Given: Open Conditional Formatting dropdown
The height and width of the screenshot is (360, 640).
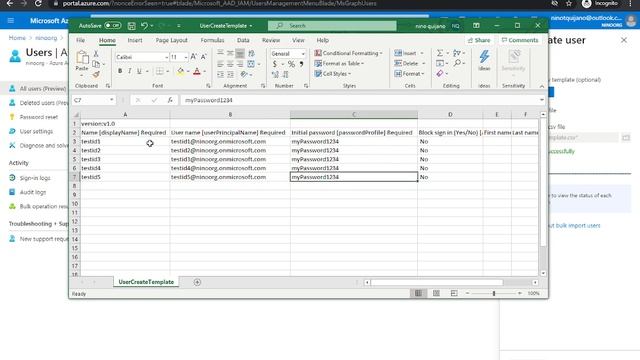Looking at the screenshot, I should click(x=349, y=53).
